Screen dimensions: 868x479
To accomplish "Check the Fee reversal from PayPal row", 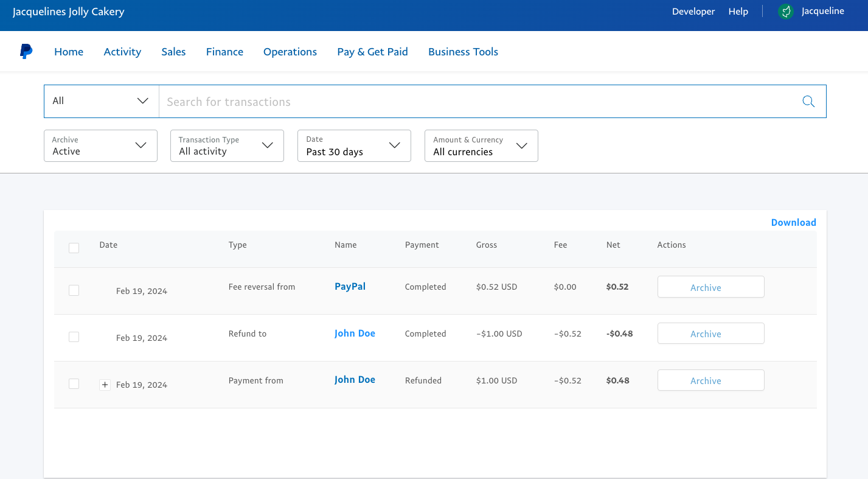I will [x=74, y=290].
